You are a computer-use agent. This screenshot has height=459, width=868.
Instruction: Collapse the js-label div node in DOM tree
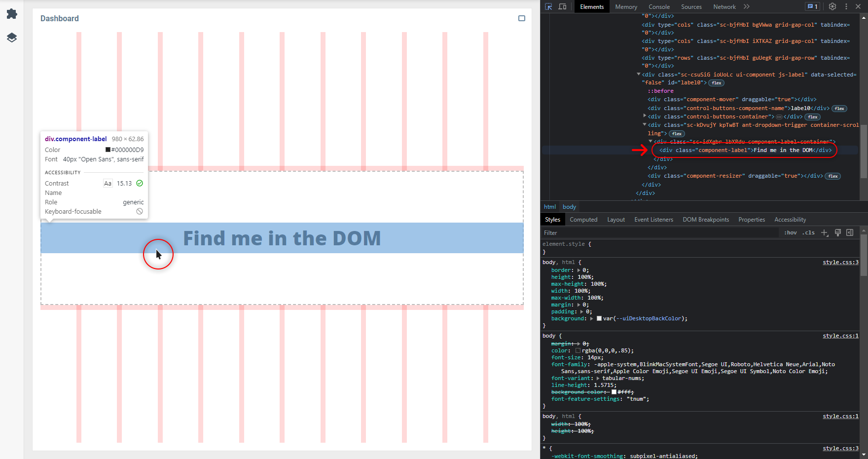point(639,75)
